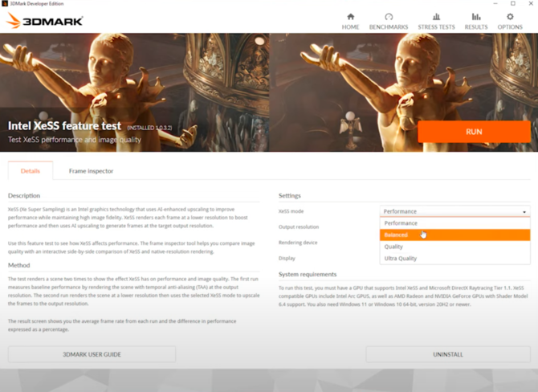This screenshot has width=538, height=392.
Task: Click the 3DMark title bar app icon
Action: coord(5,3)
